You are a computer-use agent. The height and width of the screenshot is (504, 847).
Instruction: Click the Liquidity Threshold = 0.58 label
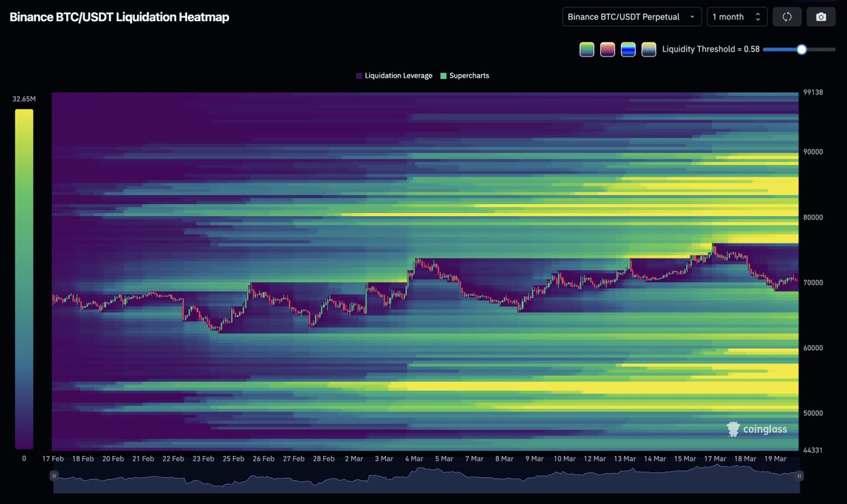coord(711,49)
